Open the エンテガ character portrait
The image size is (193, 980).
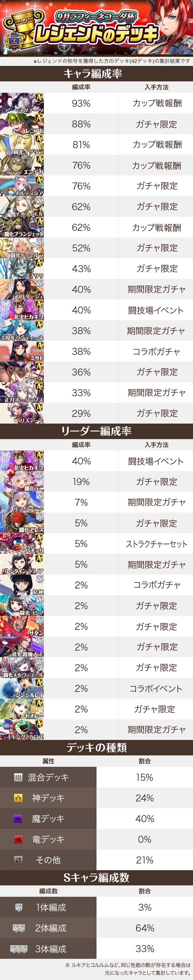pyautogui.click(x=22, y=165)
